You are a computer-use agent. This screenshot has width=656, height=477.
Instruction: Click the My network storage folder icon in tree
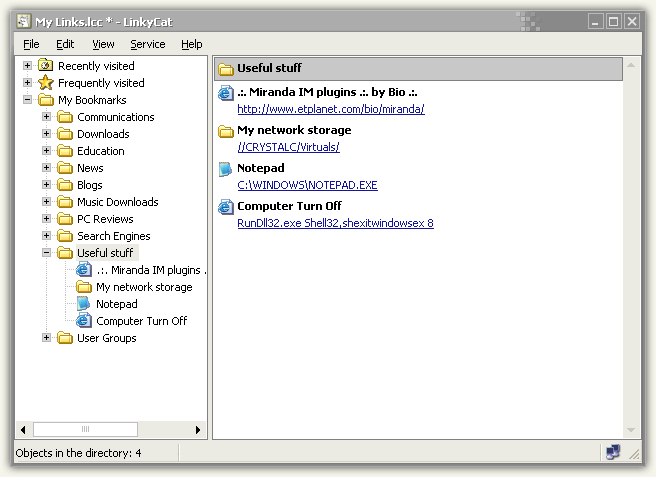coord(84,287)
